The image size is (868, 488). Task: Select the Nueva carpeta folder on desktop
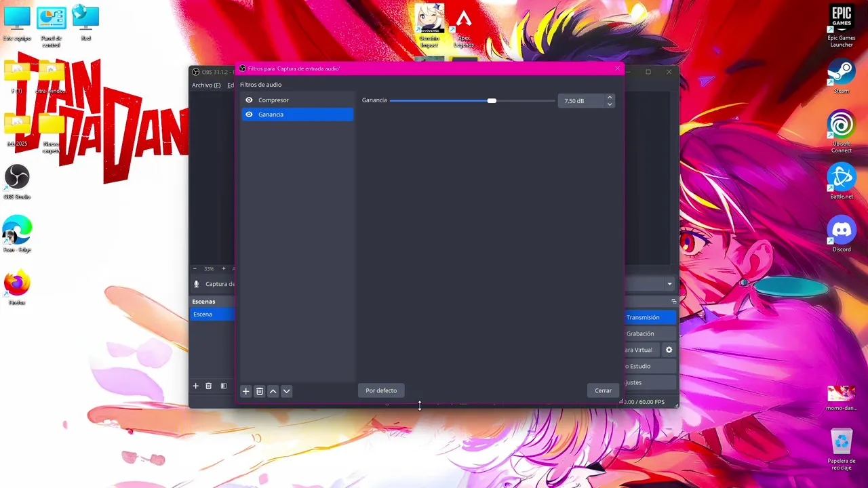(52, 133)
